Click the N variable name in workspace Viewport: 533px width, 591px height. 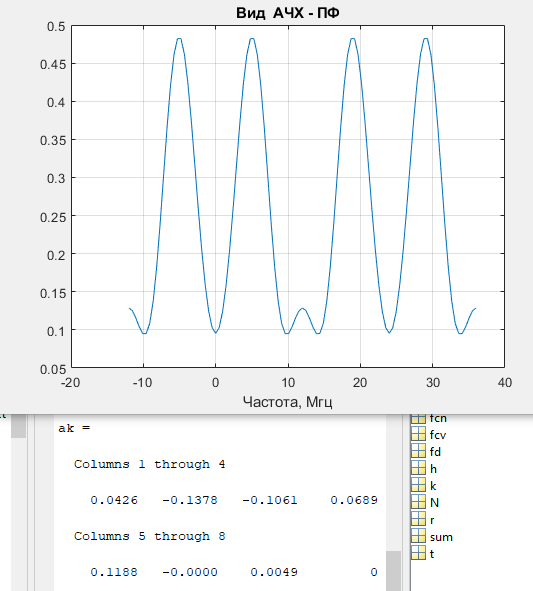pyautogui.click(x=434, y=503)
